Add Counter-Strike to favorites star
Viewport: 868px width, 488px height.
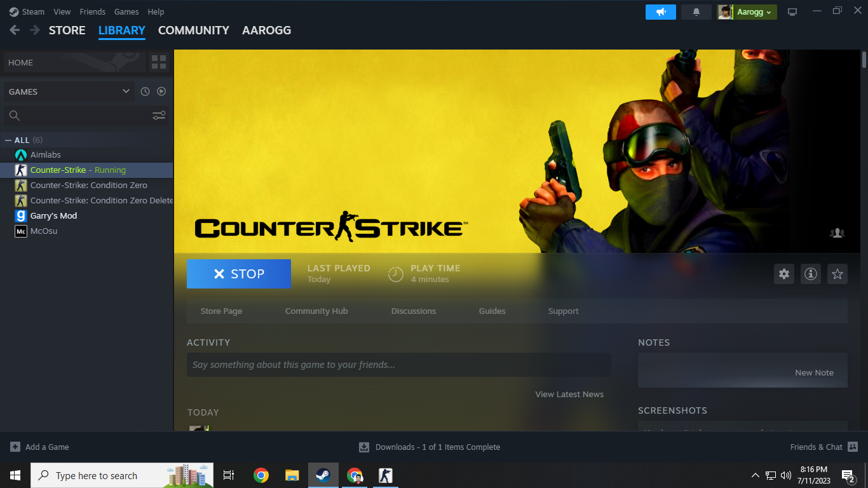[x=837, y=274]
